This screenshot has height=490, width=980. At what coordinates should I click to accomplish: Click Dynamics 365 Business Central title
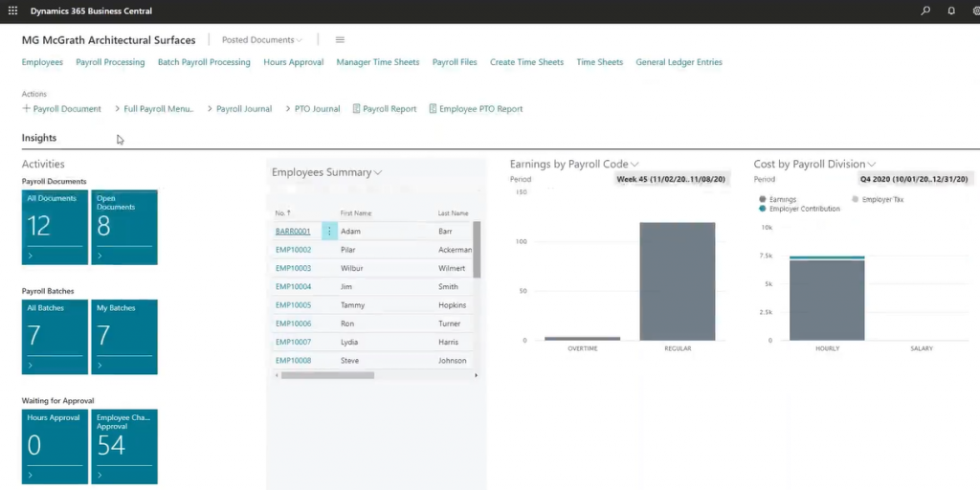[x=91, y=11]
